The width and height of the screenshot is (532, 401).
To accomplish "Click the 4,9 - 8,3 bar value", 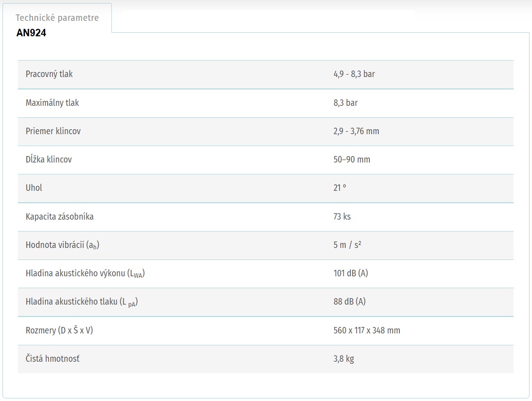I will [354, 74].
